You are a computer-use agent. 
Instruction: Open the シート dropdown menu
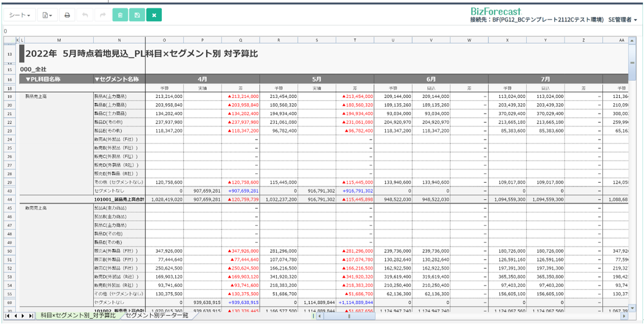[20, 15]
